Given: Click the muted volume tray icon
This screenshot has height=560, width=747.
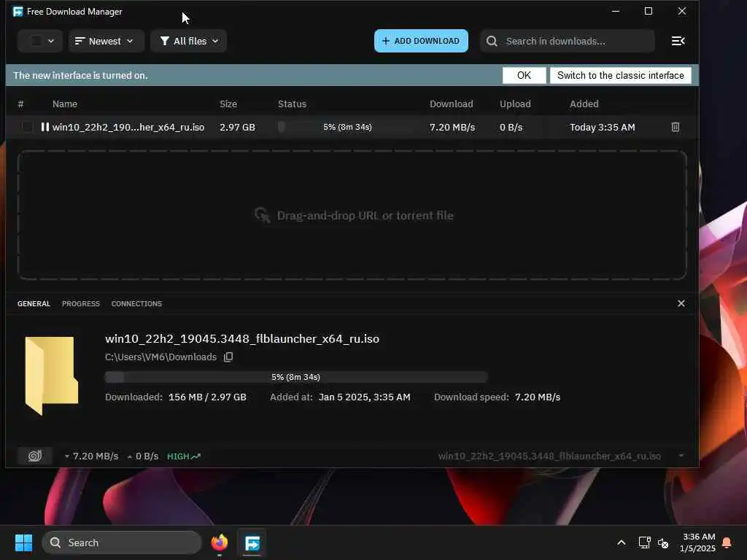Looking at the screenshot, I should click(x=662, y=542).
